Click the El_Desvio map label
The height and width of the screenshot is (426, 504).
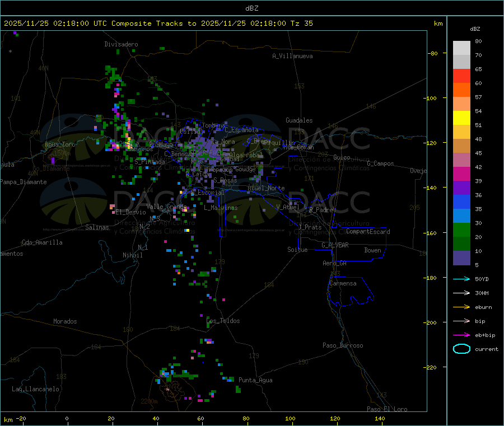tap(131, 212)
